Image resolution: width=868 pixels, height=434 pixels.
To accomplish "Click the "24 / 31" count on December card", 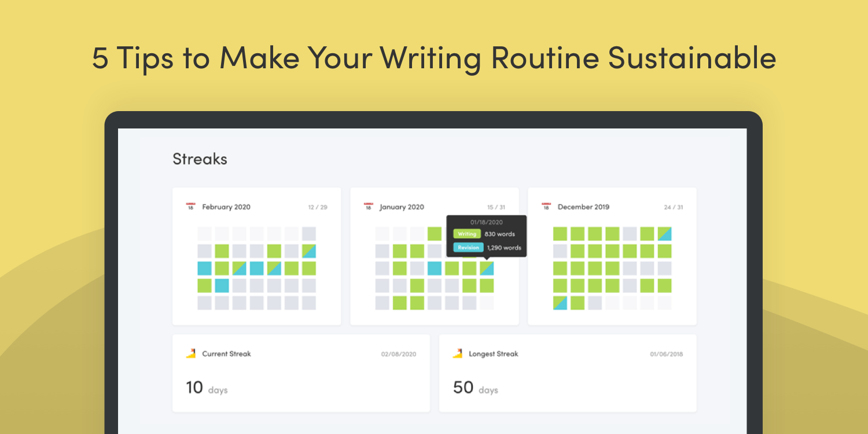I will pyautogui.click(x=674, y=207).
